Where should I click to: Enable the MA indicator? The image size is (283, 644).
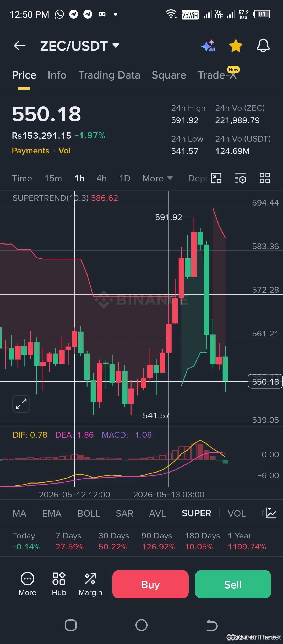(x=19, y=513)
